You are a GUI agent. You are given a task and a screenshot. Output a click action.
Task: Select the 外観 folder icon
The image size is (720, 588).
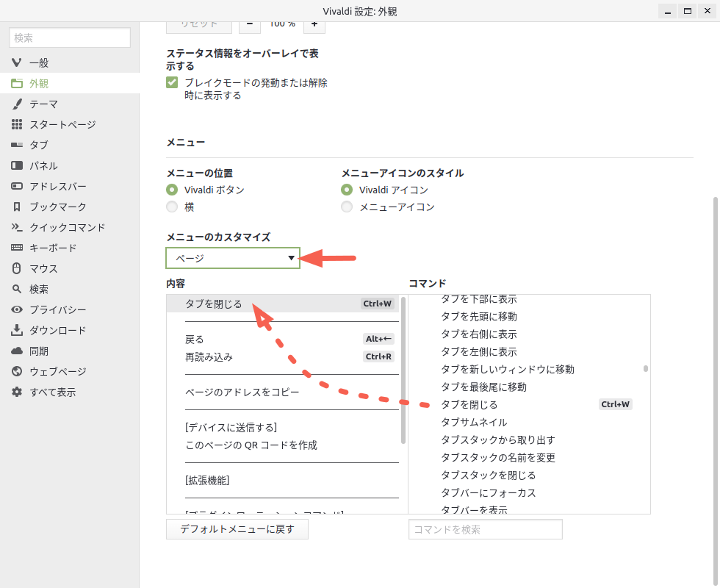point(16,83)
